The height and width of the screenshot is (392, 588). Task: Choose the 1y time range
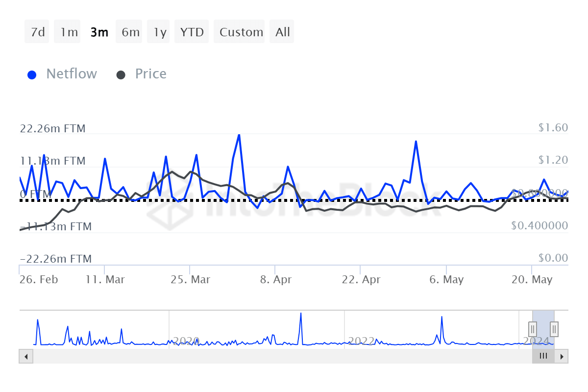tap(160, 32)
